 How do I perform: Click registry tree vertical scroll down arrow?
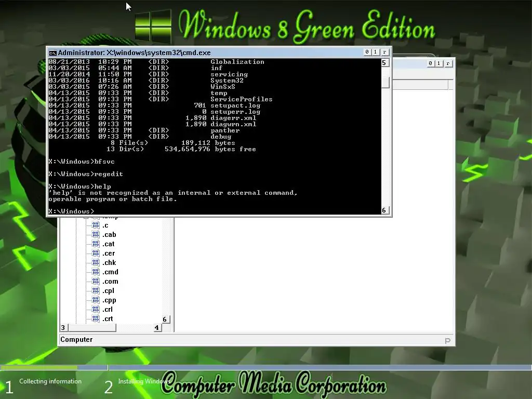point(166,320)
